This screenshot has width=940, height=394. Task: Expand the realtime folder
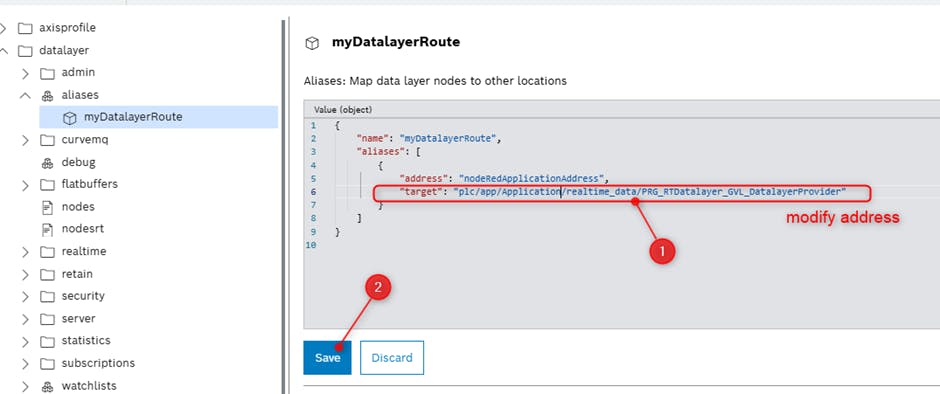click(x=25, y=252)
